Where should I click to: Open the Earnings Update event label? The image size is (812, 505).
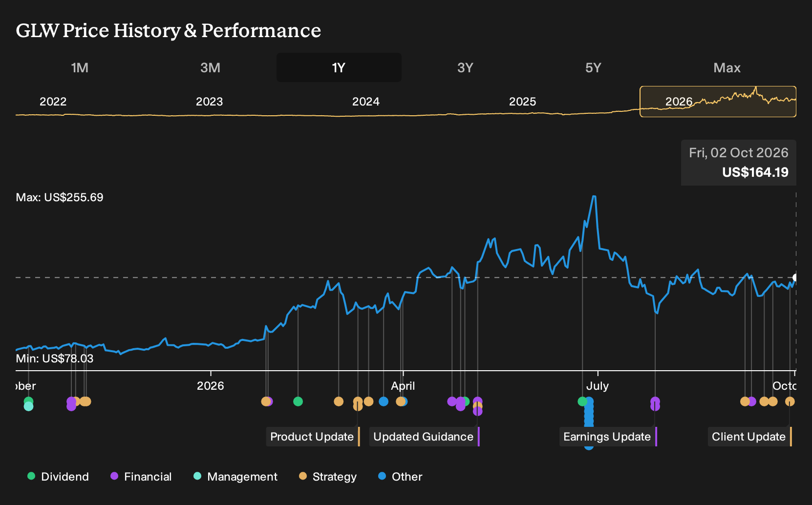click(608, 437)
